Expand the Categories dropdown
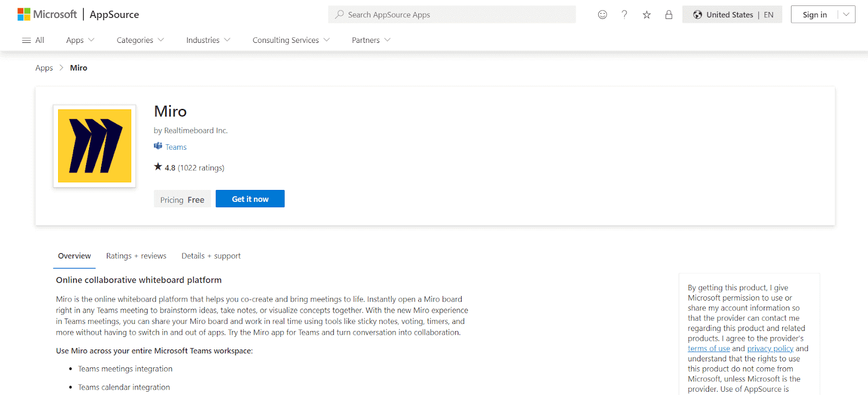 coord(140,40)
